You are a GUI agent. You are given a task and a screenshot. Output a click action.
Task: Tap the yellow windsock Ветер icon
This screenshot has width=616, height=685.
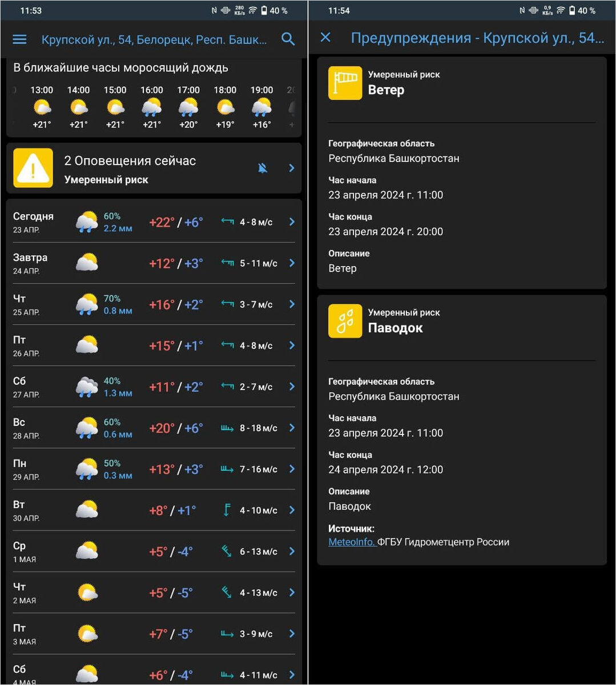click(x=345, y=83)
